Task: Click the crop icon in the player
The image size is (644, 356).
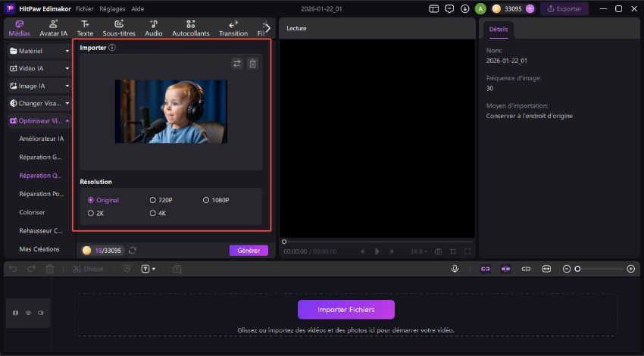Action: click(452, 251)
